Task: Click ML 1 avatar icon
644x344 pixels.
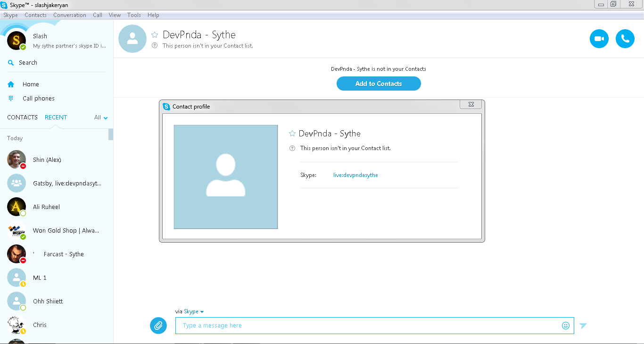Action: 17,277
